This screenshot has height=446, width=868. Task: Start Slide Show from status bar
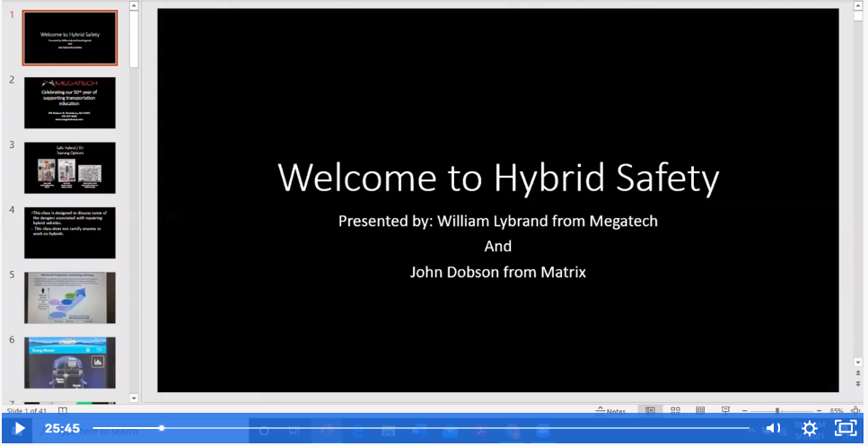(x=726, y=411)
